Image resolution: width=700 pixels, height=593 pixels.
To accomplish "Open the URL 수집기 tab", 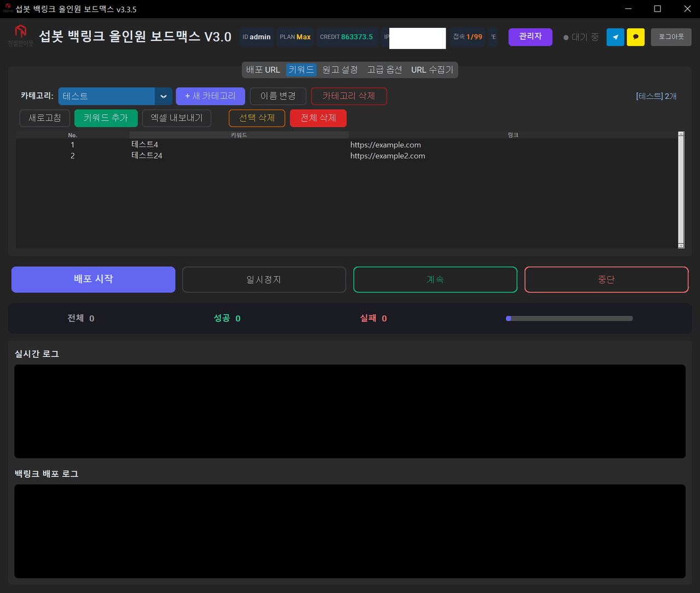I will point(432,69).
